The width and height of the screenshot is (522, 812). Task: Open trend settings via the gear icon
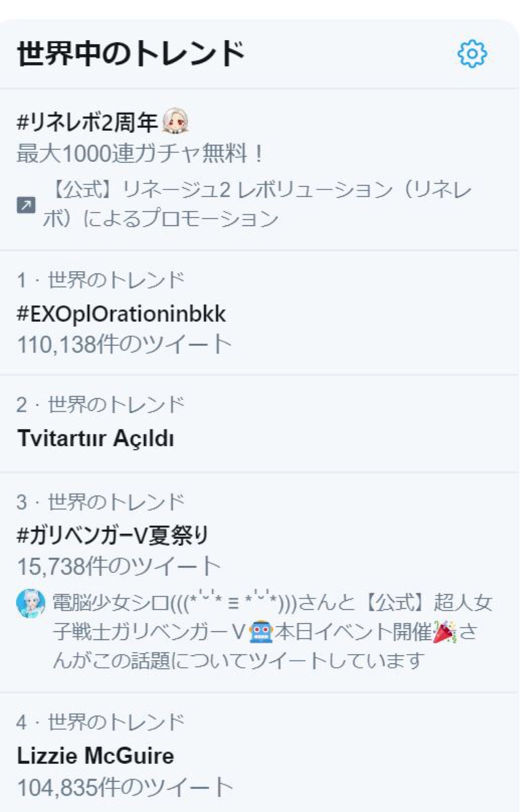coord(472,54)
